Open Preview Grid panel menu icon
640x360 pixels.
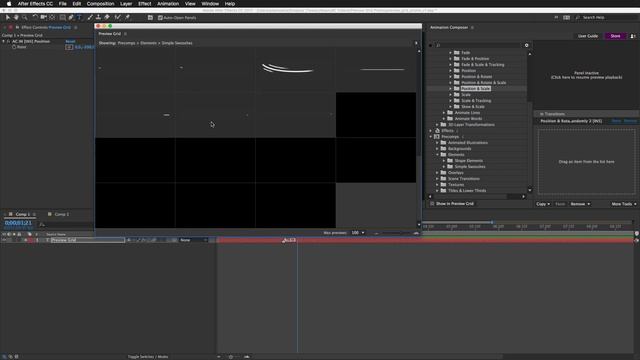pyautogui.click(x=125, y=34)
